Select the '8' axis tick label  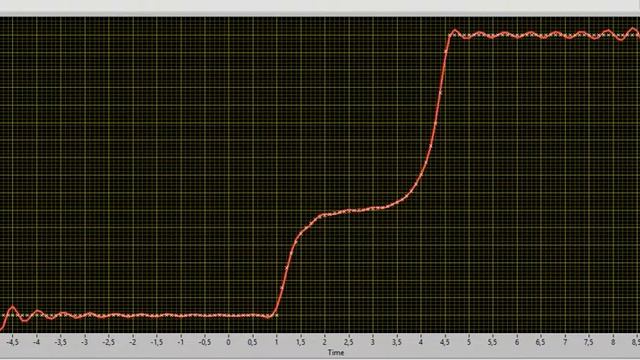click(613, 342)
